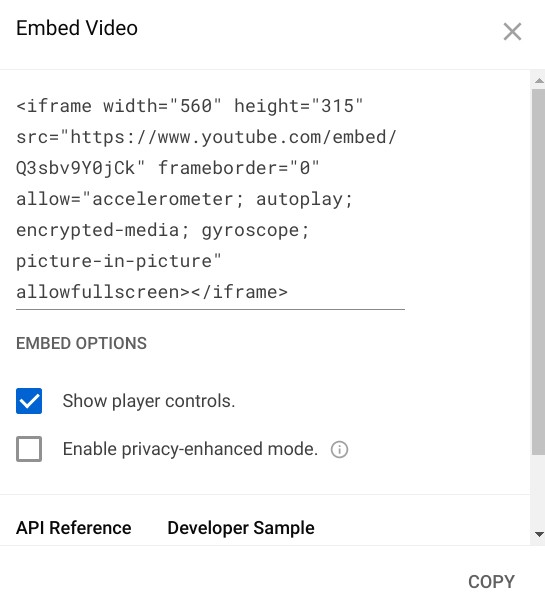This screenshot has width=545, height=615.
Task: Uncheck the Show player controls checkbox
Action: (29, 401)
